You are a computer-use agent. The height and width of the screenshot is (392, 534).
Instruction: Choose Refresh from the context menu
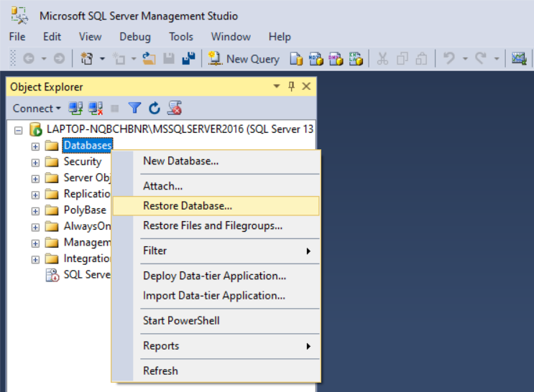(x=216, y=370)
